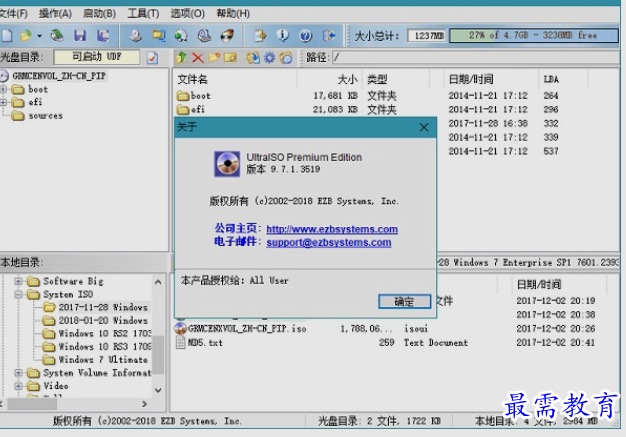The image size is (626, 437).
Task: Open the 文件(F) menu
Action: [x=13, y=14]
